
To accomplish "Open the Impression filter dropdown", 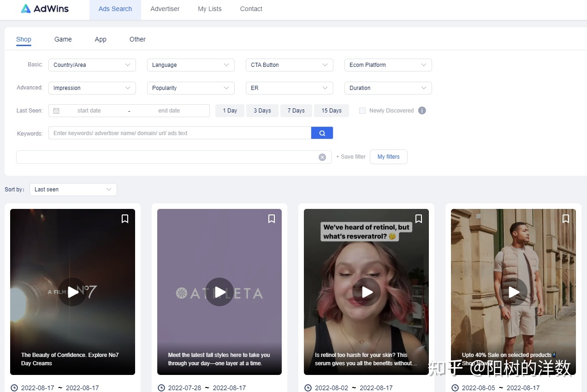I will pos(92,88).
